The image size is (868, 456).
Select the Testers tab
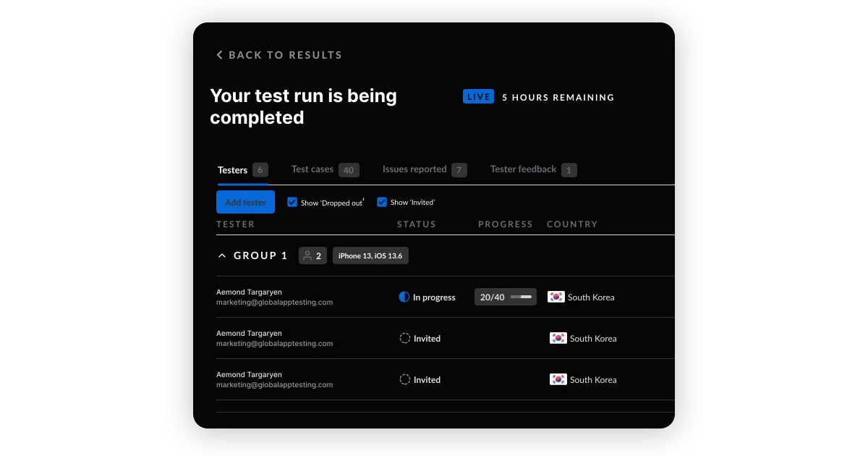(x=233, y=170)
